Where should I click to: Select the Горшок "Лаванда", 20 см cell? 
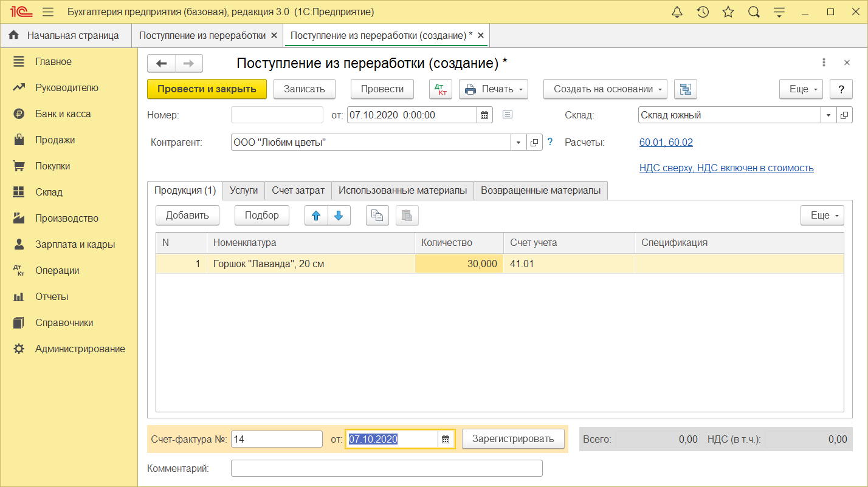pos(311,264)
